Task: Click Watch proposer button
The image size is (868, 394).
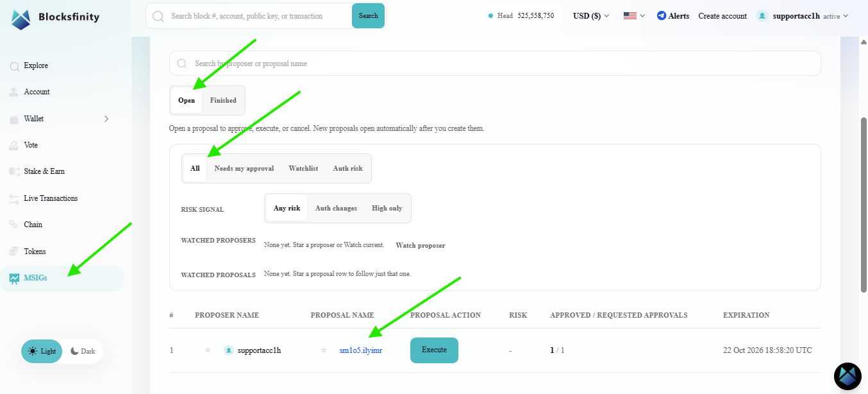Action: tap(421, 245)
